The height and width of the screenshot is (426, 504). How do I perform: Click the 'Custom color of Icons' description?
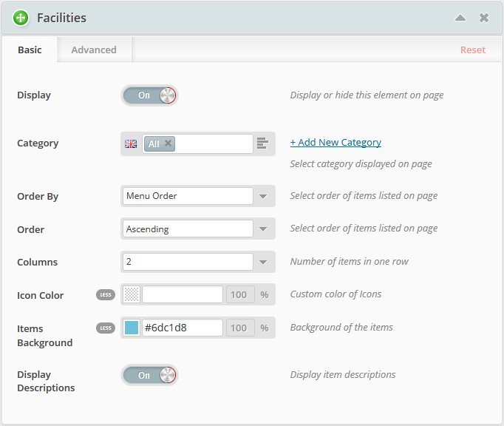336,294
